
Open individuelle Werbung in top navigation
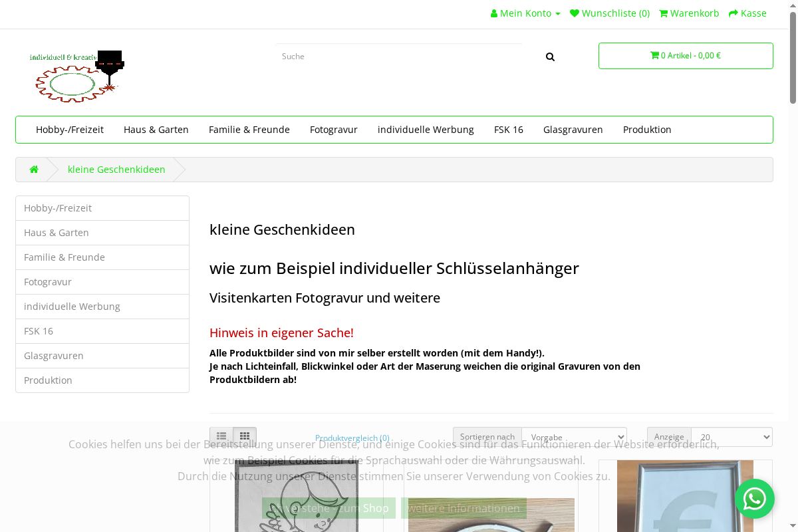tap(426, 130)
